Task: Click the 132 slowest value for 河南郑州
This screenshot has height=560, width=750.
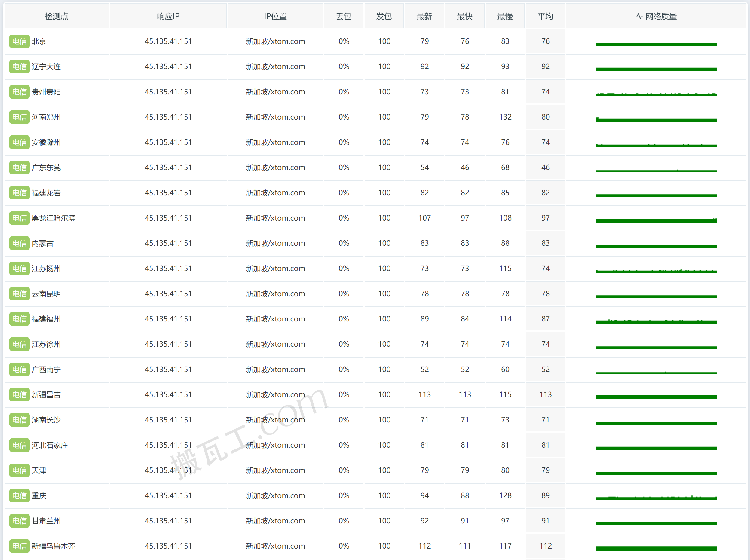Action: 505,117
